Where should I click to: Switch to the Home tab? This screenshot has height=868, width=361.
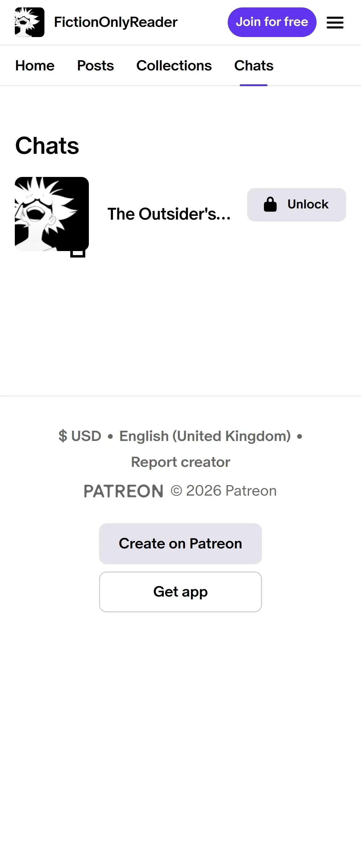(x=35, y=66)
